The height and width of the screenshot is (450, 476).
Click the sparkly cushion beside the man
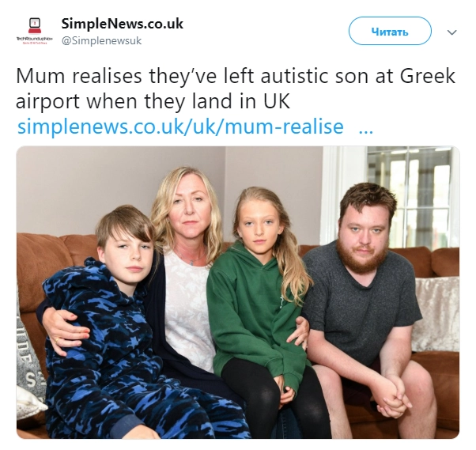436,314
